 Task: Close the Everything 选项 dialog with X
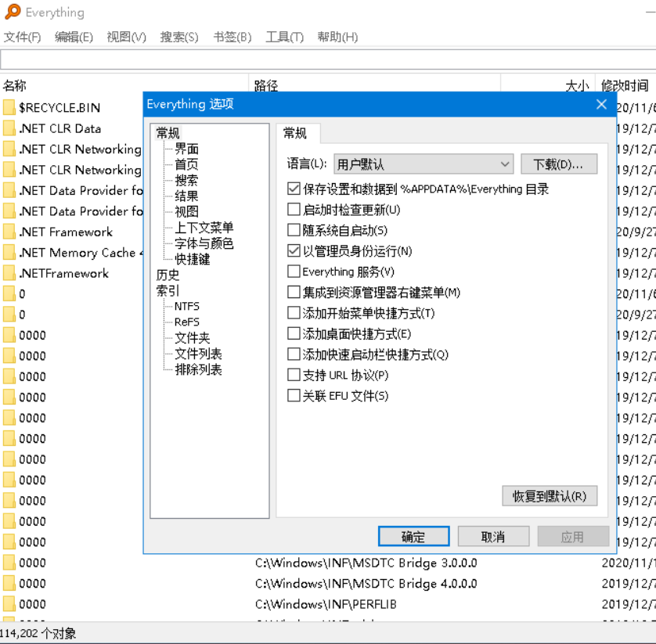pyautogui.click(x=601, y=105)
